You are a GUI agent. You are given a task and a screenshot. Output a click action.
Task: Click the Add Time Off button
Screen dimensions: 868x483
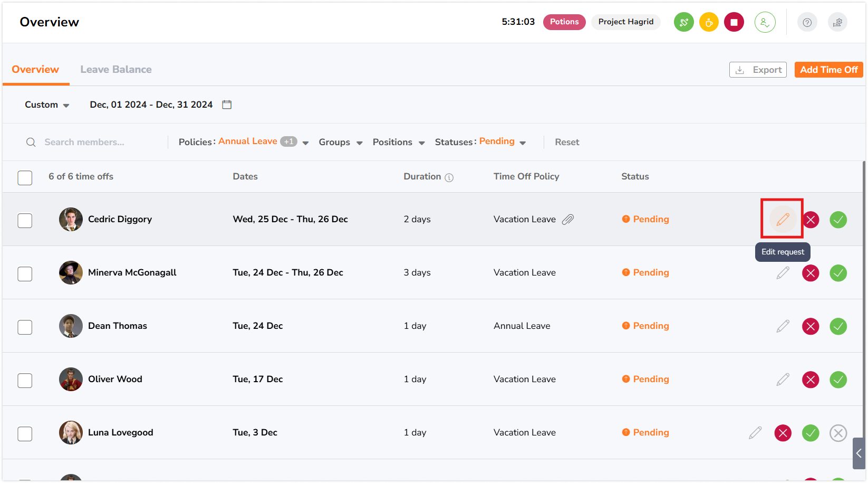pos(828,70)
